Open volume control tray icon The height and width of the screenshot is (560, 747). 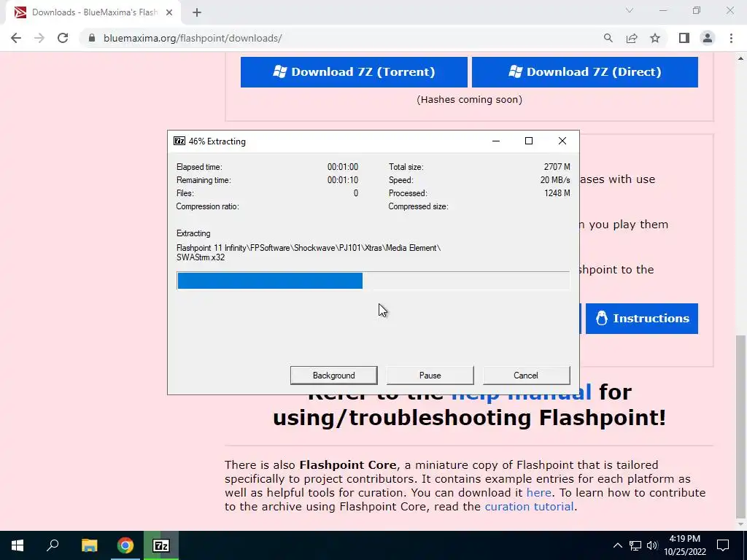click(652, 545)
